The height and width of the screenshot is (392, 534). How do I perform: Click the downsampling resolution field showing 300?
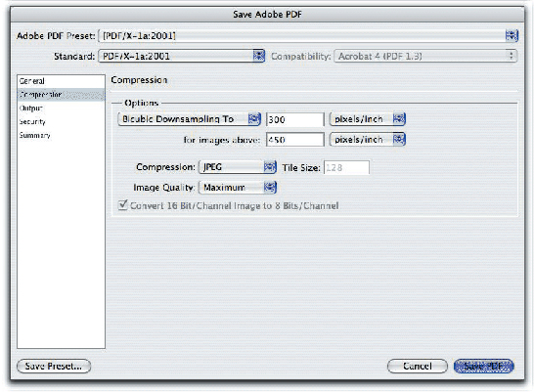point(295,119)
